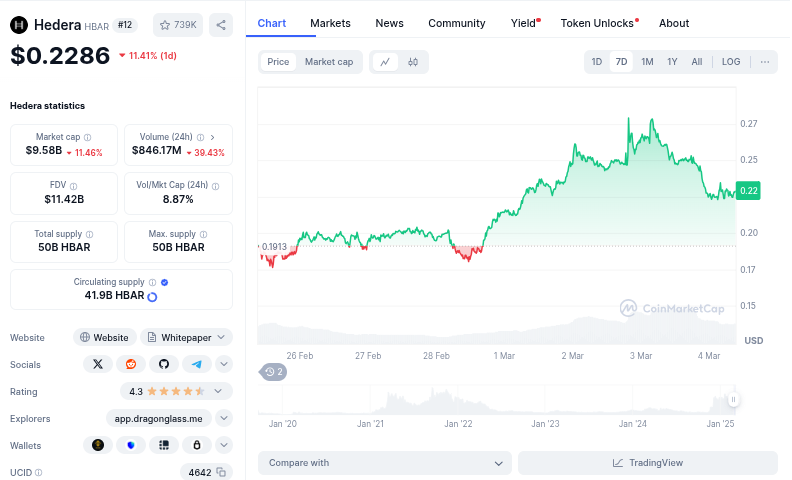The image size is (792, 480).
Task: Select Price chart mode
Action: coord(278,62)
